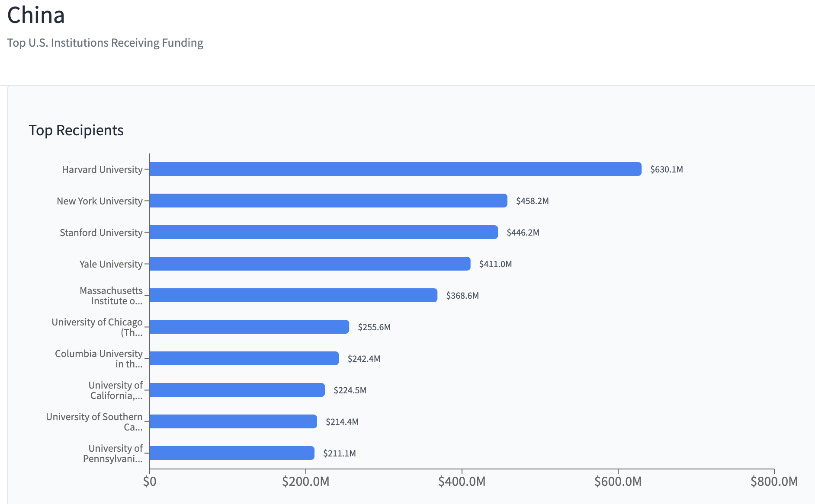Image resolution: width=815 pixels, height=504 pixels.
Task: Click the University of California bar
Action: tap(237, 390)
